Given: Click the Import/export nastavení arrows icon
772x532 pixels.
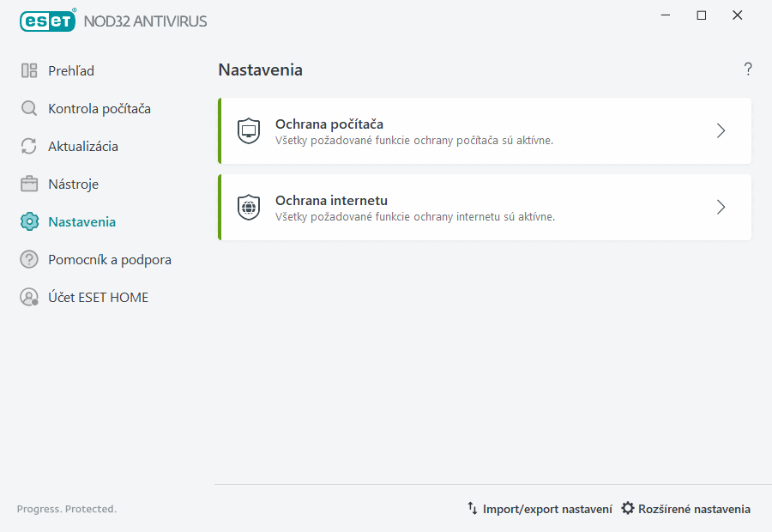Looking at the screenshot, I should tap(473, 508).
